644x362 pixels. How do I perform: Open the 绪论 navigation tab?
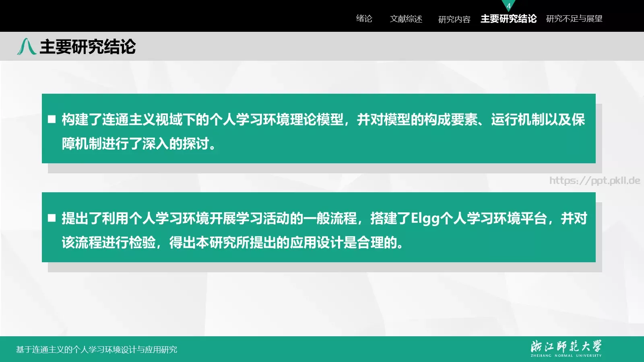click(364, 19)
